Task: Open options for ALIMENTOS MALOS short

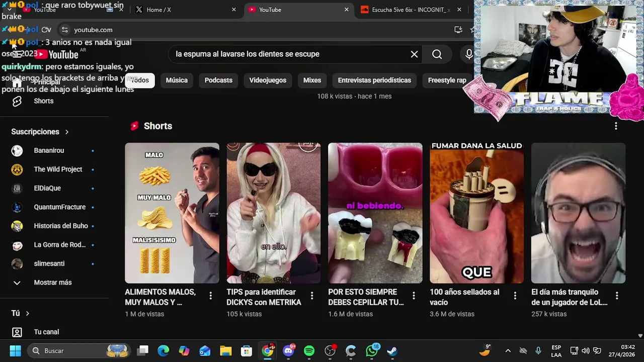Action: [x=211, y=296]
